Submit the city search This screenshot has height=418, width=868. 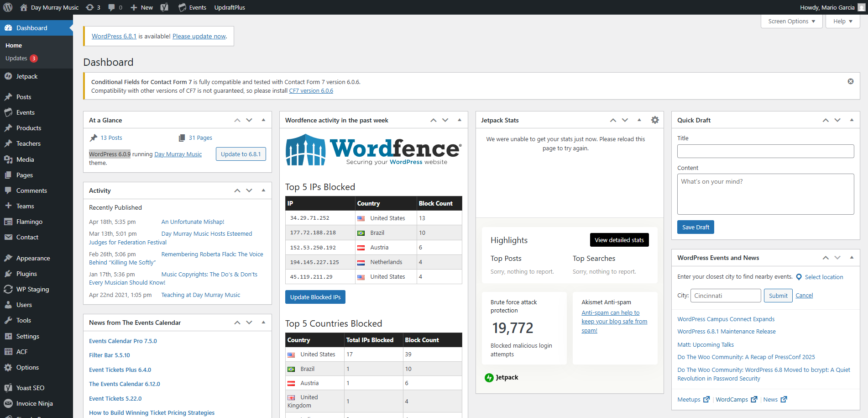[x=778, y=296]
